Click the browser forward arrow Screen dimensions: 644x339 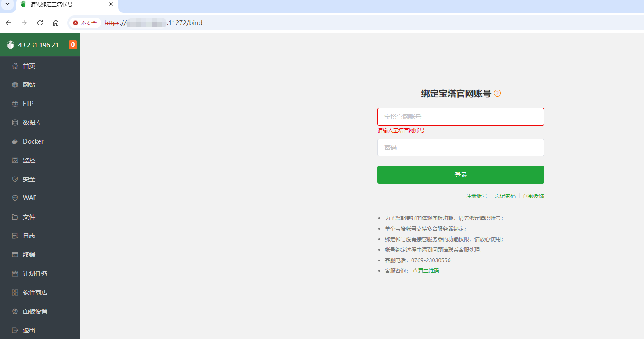[24, 23]
